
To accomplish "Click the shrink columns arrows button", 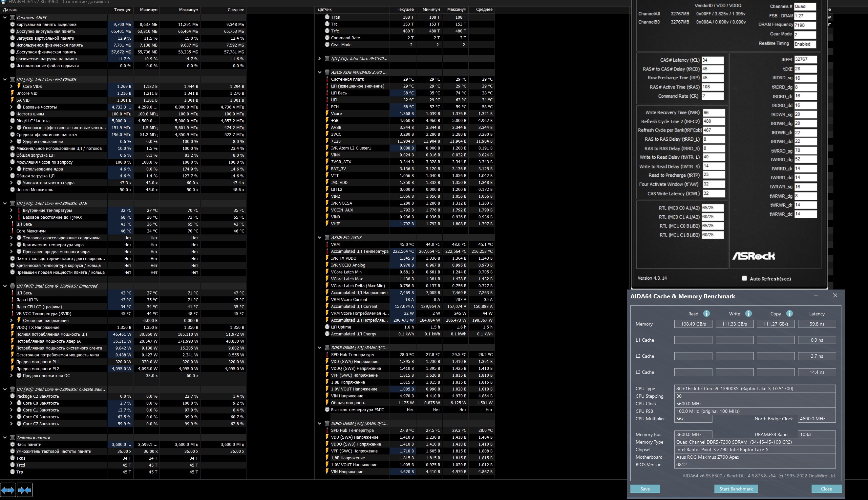I will [x=24, y=490].
